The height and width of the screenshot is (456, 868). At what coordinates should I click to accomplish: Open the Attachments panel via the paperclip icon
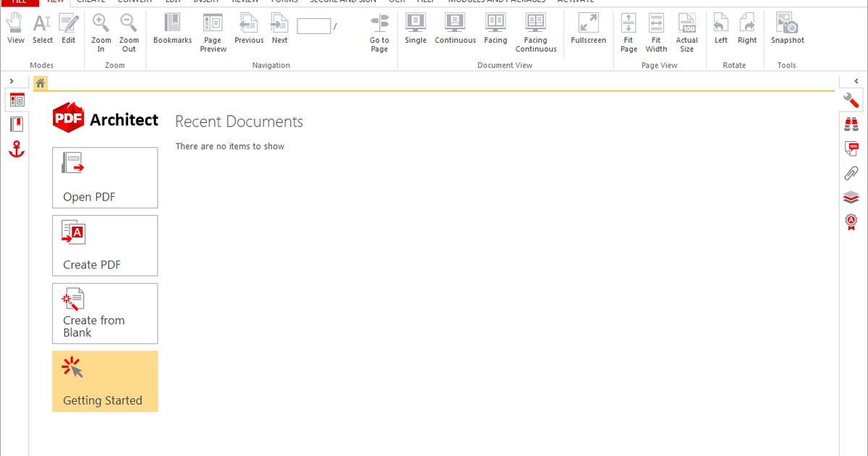point(851,172)
